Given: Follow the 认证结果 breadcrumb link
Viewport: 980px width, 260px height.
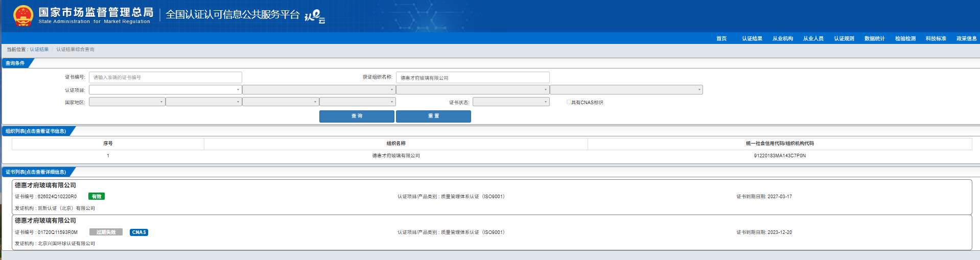Looking at the screenshot, I should pyautogui.click(x=39, y=50).
